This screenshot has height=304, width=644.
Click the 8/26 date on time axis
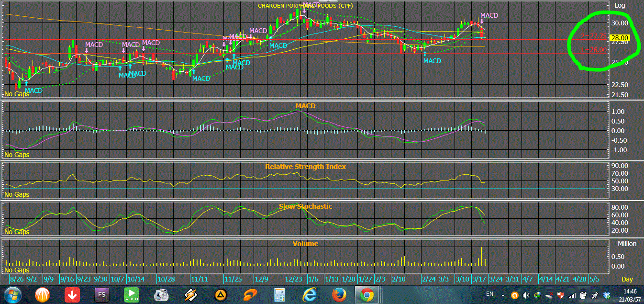17,279
